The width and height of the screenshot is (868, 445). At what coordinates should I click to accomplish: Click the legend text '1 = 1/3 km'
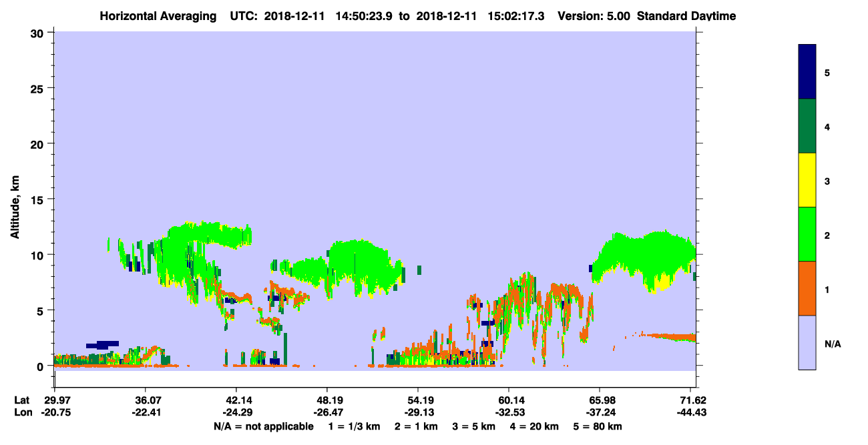pos(353,426)
